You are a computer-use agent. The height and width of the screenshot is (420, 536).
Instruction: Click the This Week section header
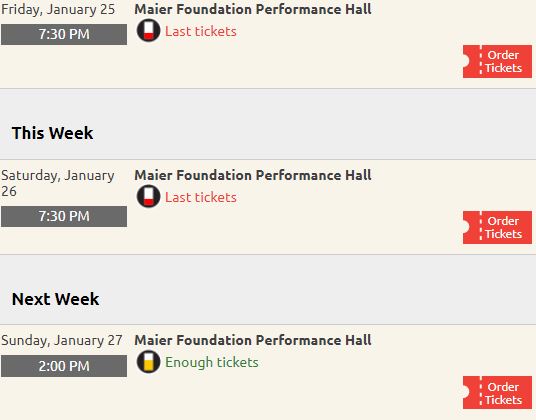coord(52,133)
